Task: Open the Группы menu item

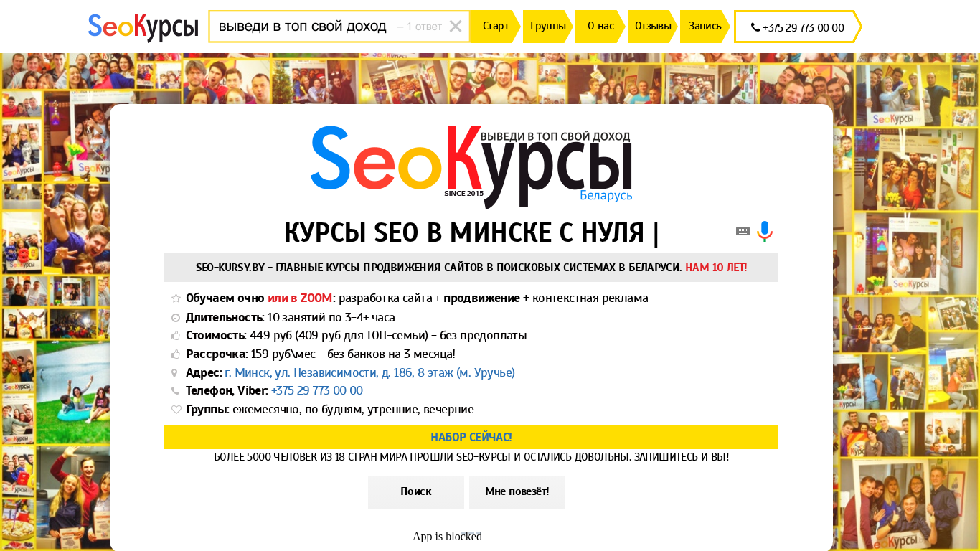Action: tap(548, 27)
